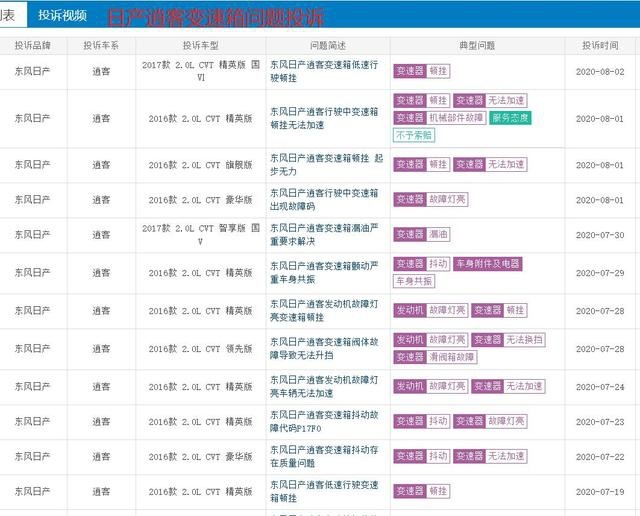Screen dimensions: 640x516
Task: Open complaint 东风日产逍客变速箱漏油严重要求解决
Action: pyautogui.click(x=324, y=235)
